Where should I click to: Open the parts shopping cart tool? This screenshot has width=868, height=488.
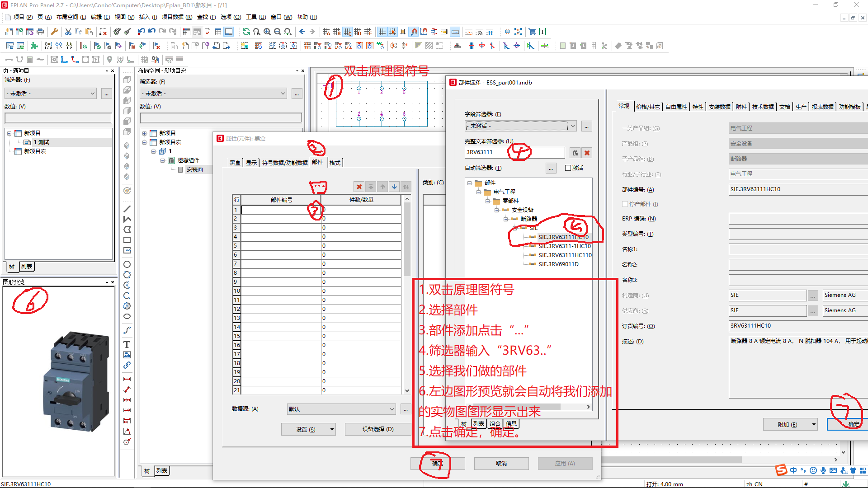coord(532,32)
